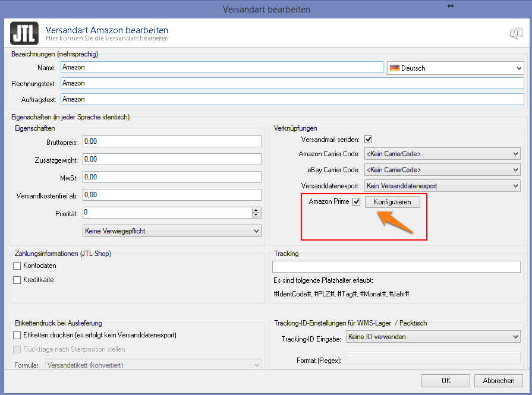Click the JTL logo icon

coord(24,33)
